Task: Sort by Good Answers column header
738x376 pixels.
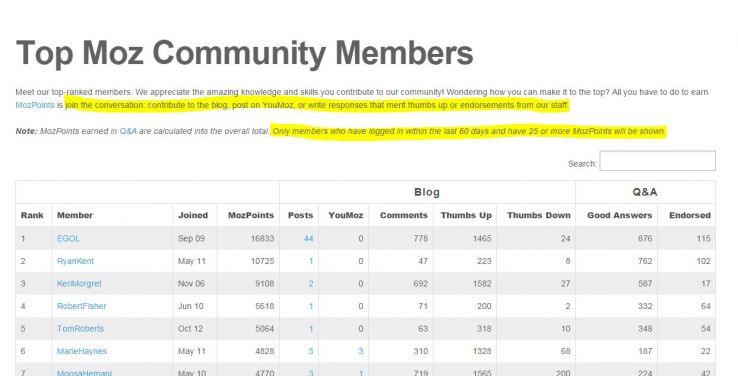Action: point(619,216)
